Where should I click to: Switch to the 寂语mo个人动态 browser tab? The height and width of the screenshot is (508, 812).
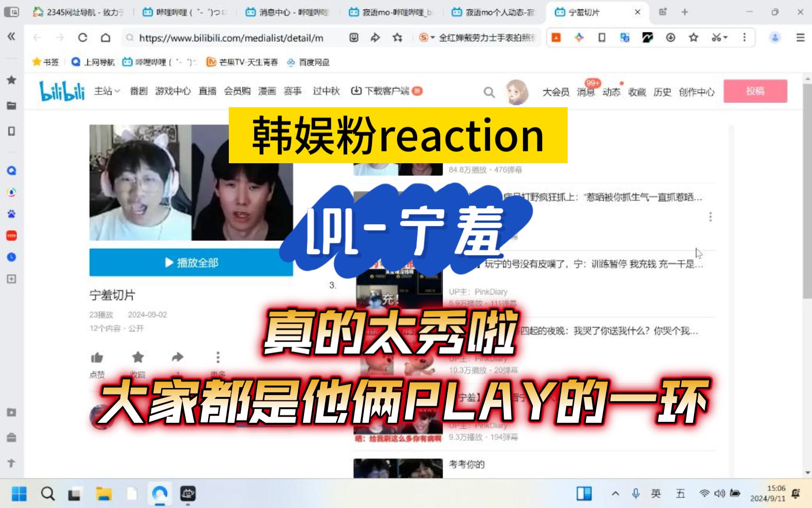click(x=494, y=12)
